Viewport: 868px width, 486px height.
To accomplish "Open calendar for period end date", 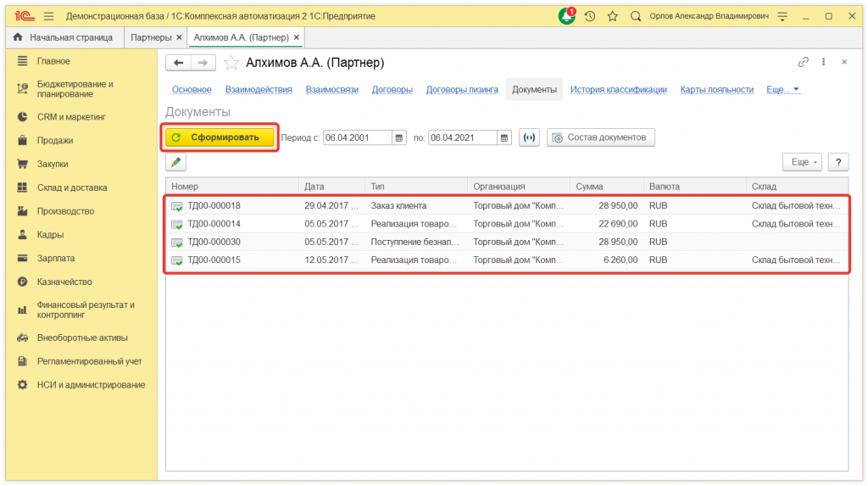I will 504,137.
